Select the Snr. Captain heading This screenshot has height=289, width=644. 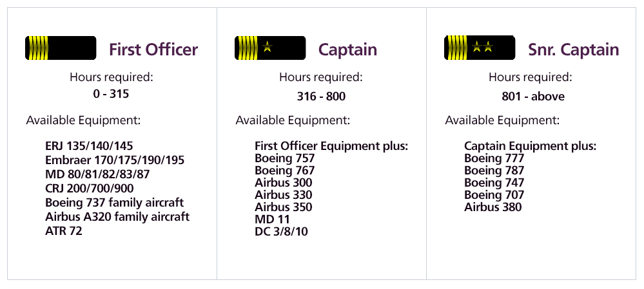click(573, 50)
